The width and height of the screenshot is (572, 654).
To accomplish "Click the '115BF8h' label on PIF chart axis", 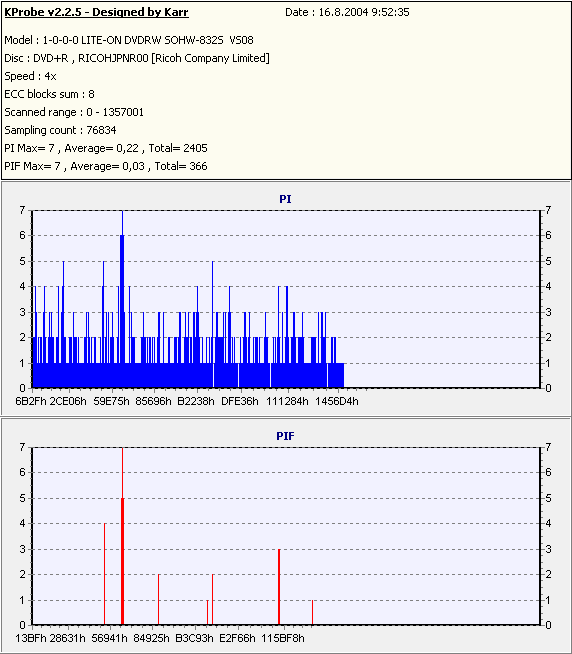I will point(283,638).
